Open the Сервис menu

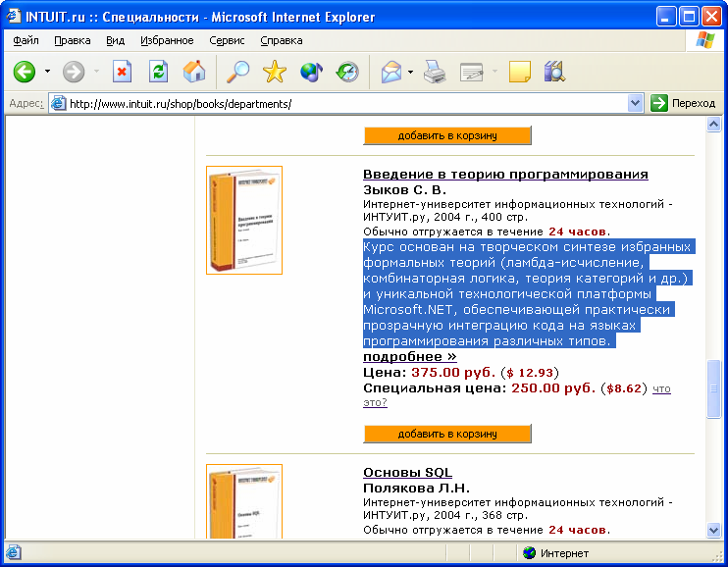(227, 40)
